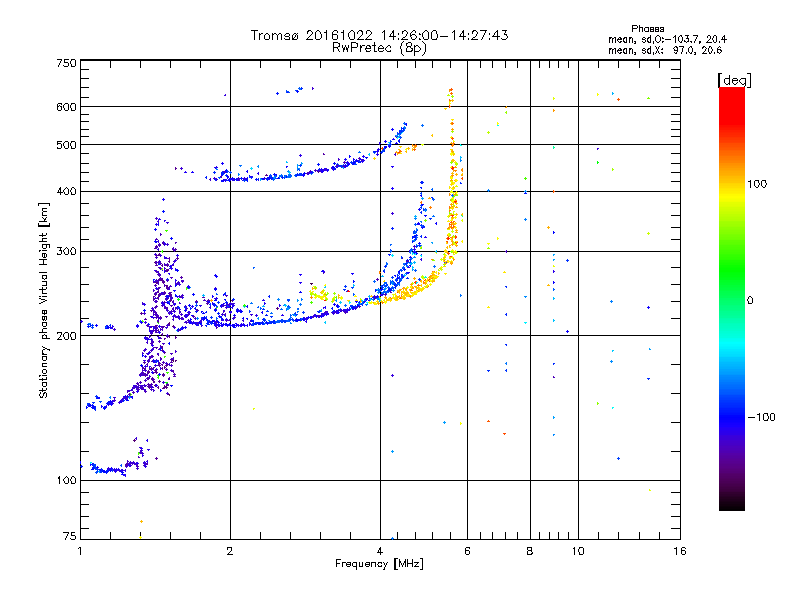Screen dimensions: 800x600
Task: Click x-axis tick label '2'
Action: [230, 551]
